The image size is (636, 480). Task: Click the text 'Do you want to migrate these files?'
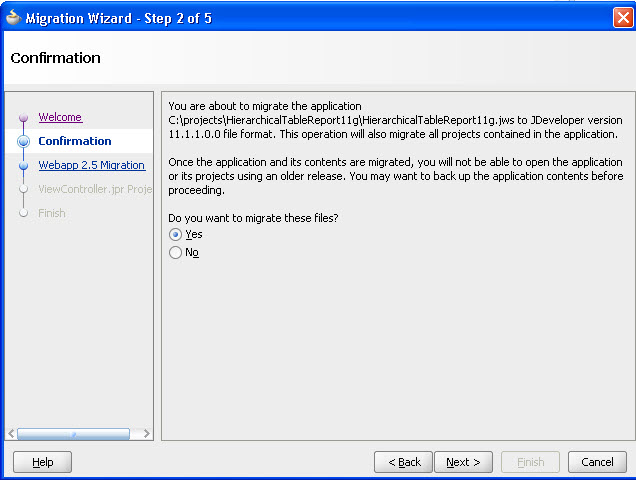click(253, 218)
